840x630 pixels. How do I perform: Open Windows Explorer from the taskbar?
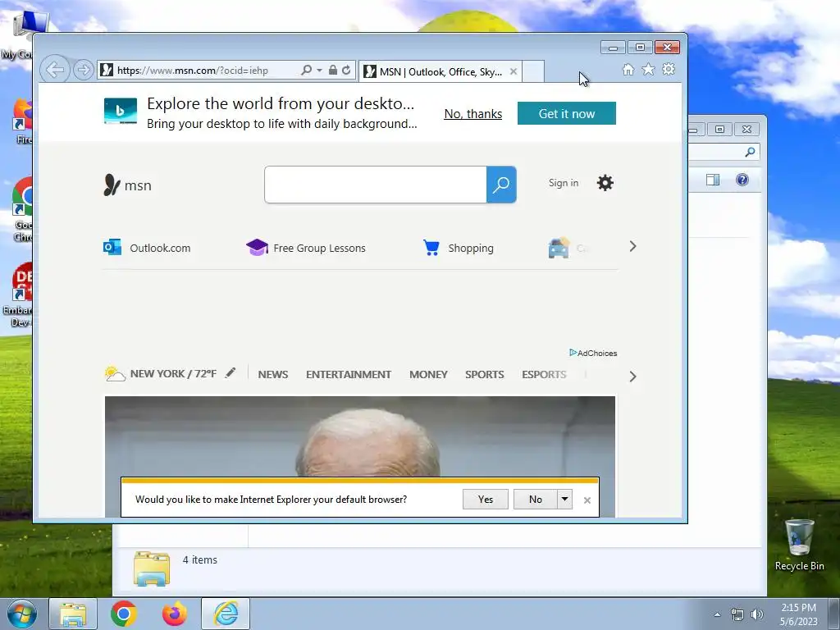[x=73, y=614]
